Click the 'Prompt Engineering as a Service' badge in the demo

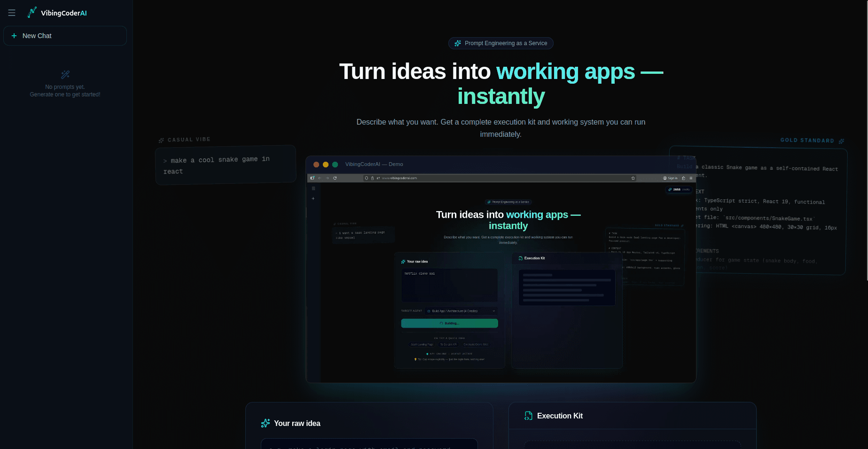[508, 202]
